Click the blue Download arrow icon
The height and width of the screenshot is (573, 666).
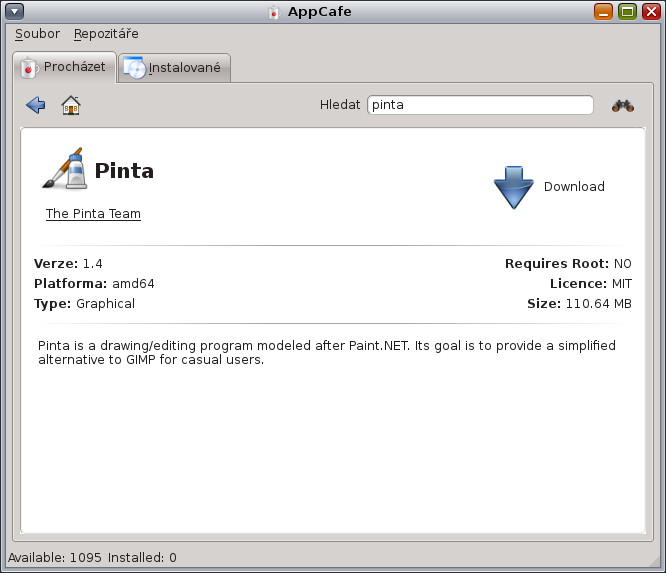(x=514, y=187)
